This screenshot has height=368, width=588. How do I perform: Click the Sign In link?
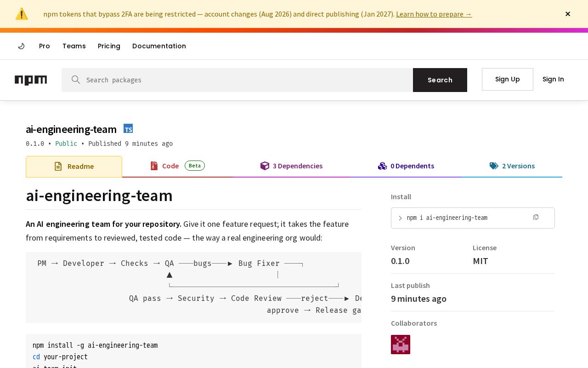click(x=553, y=79)
